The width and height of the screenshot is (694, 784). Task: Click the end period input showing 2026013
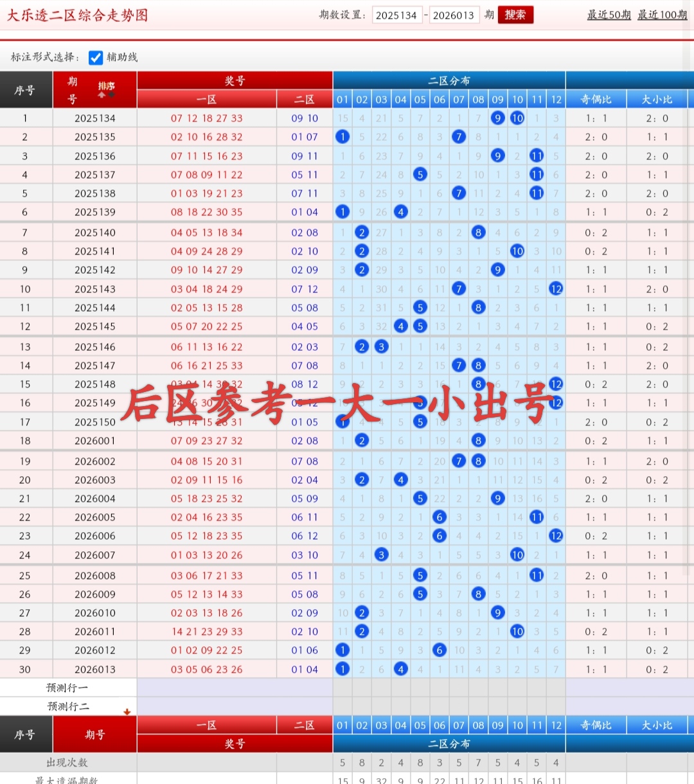tap(454, 14)
